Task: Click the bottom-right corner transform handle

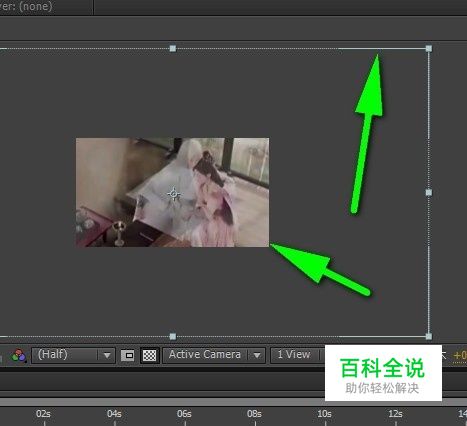Action: click(429, 336)
